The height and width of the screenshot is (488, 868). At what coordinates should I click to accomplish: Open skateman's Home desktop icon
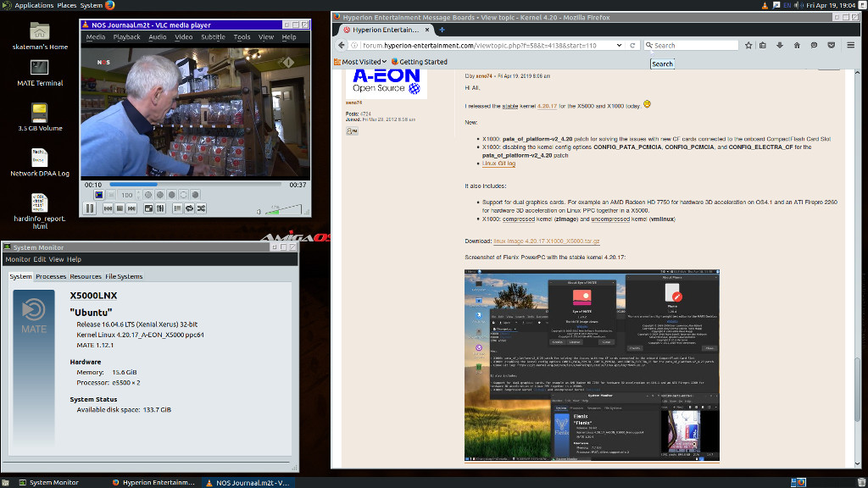pos(40,36)
